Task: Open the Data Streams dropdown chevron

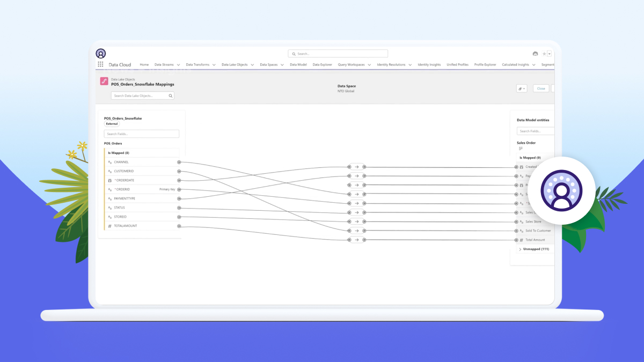Action: pyautogui.click(x=178, y=65)
